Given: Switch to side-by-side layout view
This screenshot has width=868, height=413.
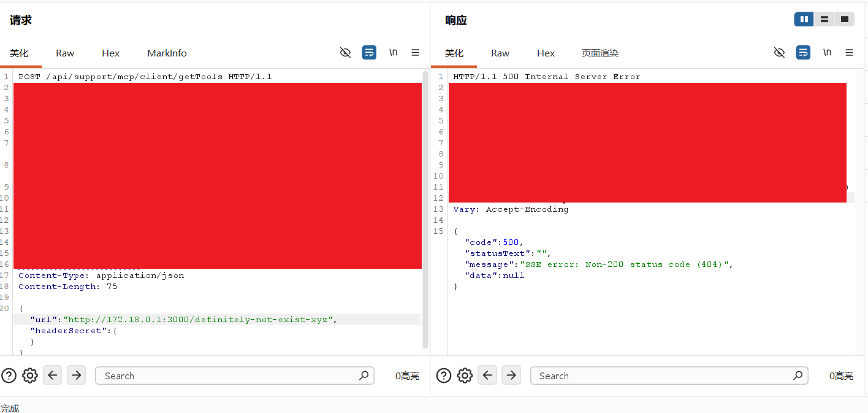Looking at the screenshot, I should 804,20.
